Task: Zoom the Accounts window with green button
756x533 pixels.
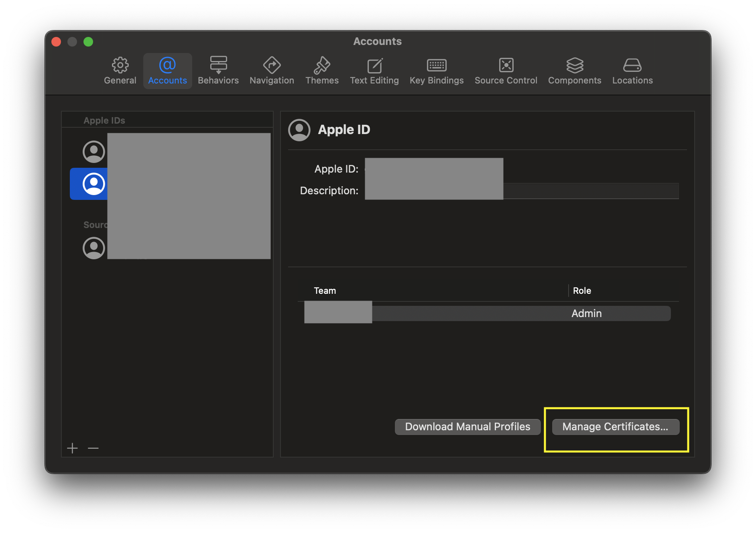Action: pos(88,42)
